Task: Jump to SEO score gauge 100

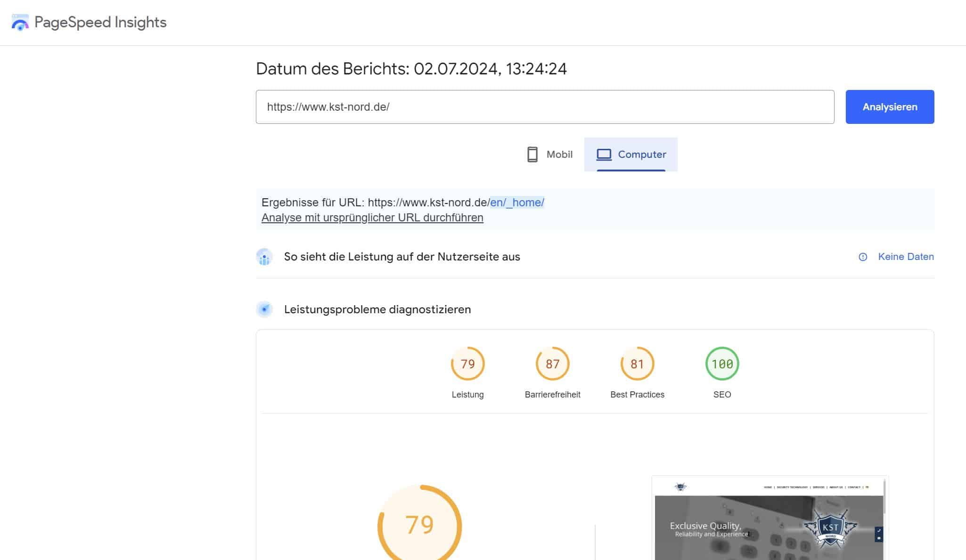Action: point(722,364)
